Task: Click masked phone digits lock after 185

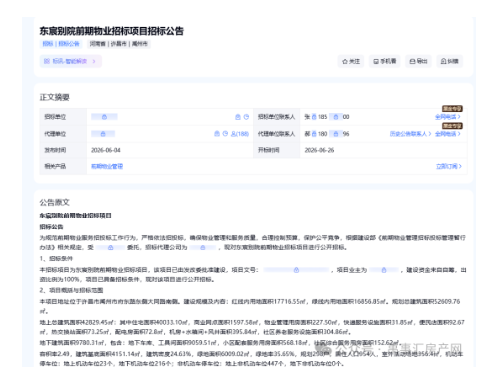Action: click(x=336, y=117)
